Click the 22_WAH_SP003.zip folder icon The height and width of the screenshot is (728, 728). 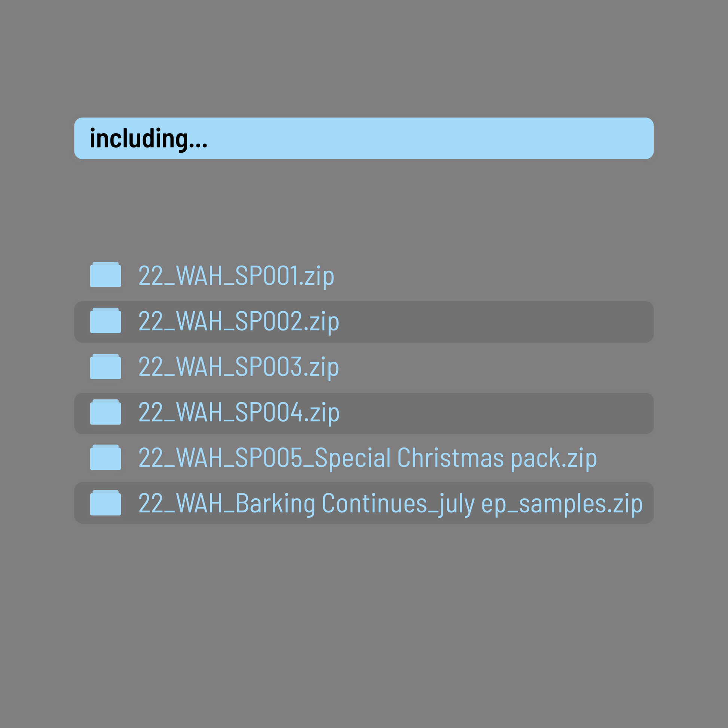click(105, 367)
